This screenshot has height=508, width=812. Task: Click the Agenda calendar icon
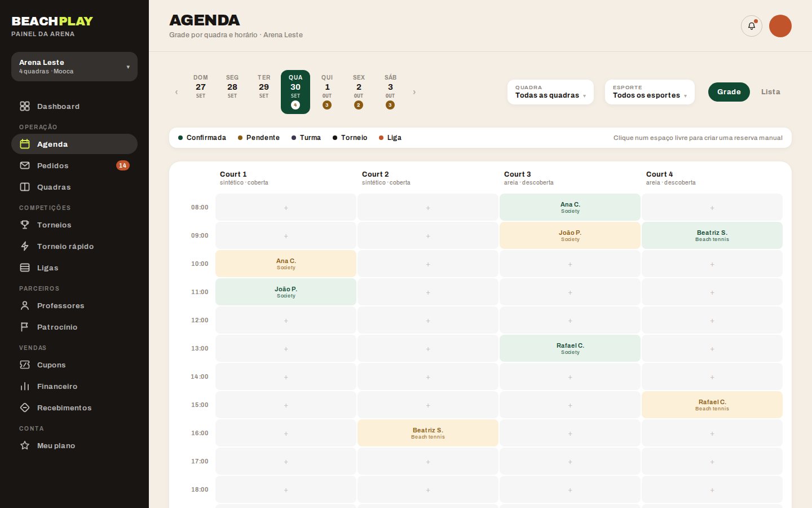(x=25, y=144)
